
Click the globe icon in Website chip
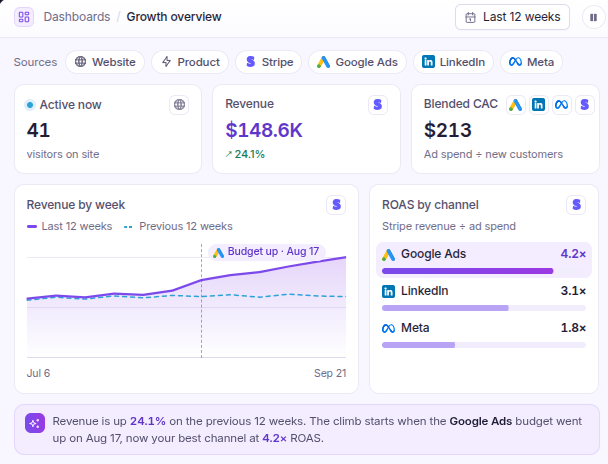[x=80, y=62]
